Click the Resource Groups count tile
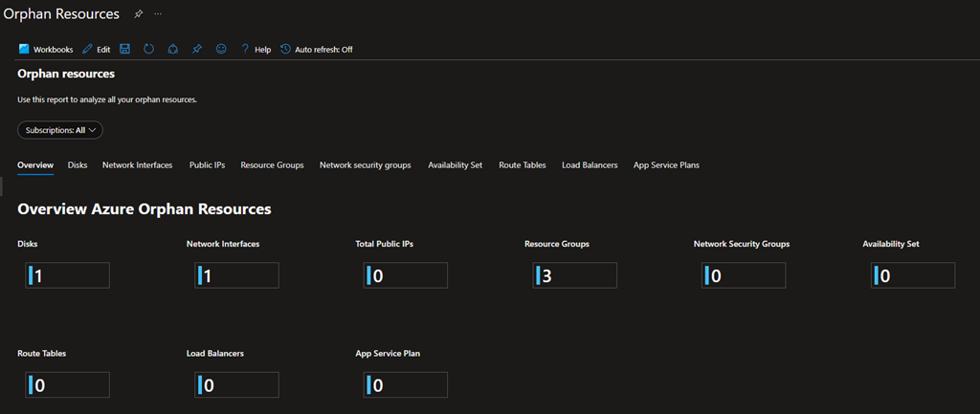Screen dimensions: 980x414 (575, 275)
